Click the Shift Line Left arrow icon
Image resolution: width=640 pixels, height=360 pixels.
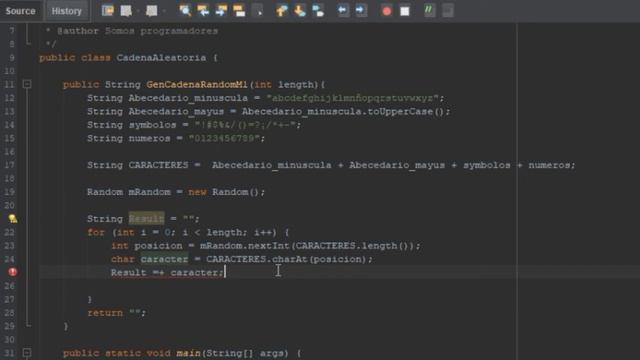(x=343, y=11)
